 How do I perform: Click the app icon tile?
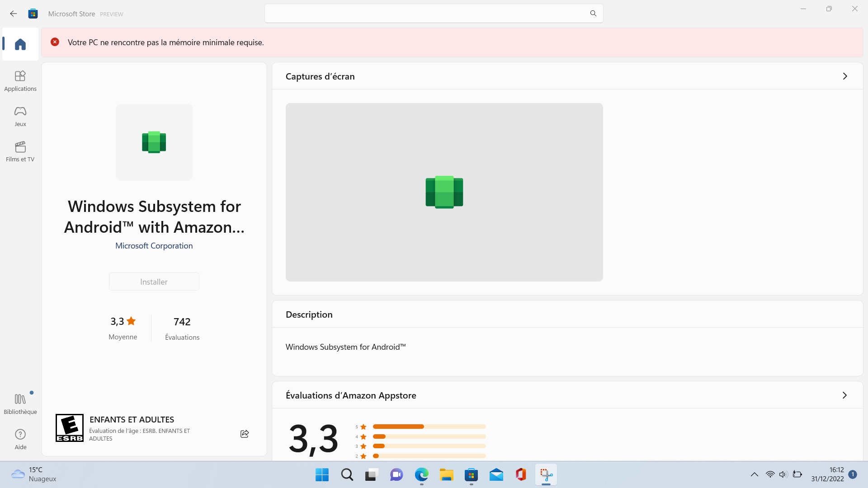154,142
